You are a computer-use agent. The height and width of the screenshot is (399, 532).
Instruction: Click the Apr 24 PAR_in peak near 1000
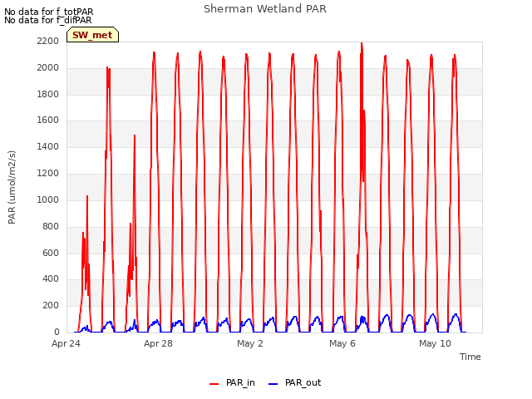(87, 197)
